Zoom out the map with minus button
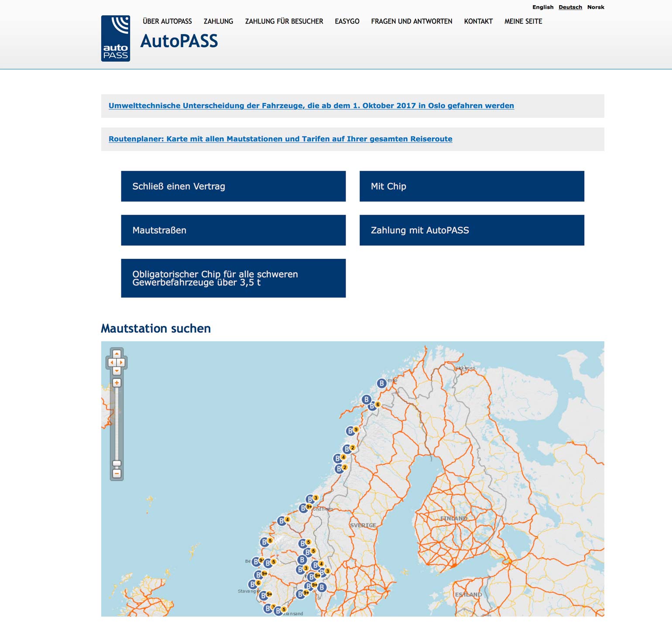The width and height of the screenshot is (672, 638). click(x=117, y=473)
